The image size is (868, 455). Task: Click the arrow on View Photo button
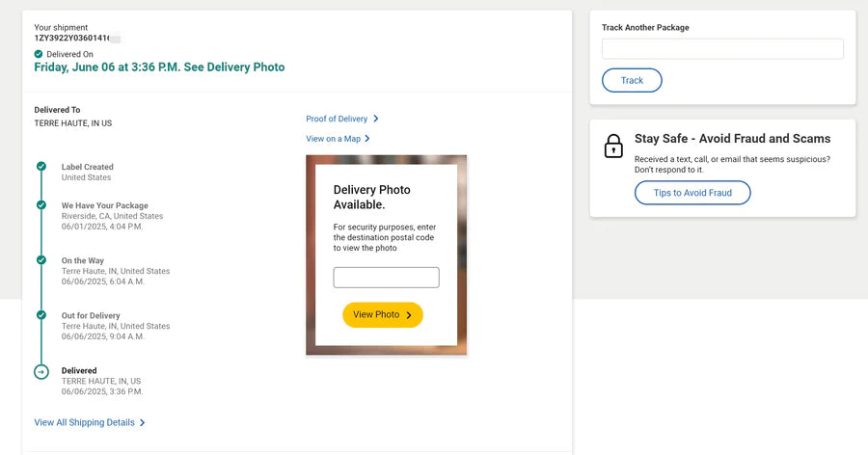point(409,315)
